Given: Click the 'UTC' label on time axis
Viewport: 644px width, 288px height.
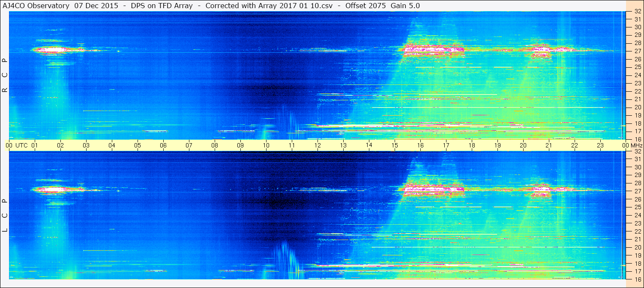Looking at the screenshot, I should click(x=21, y=145).
